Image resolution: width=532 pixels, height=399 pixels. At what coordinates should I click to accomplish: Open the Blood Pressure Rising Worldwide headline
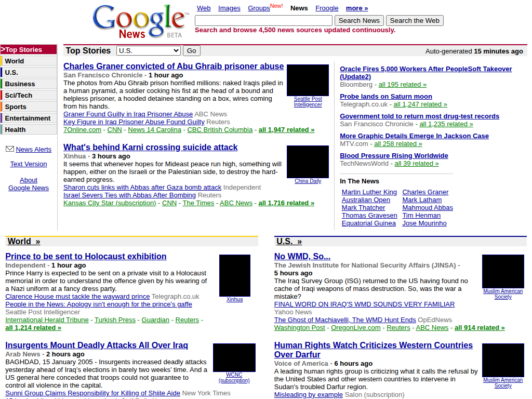[394, 155]
